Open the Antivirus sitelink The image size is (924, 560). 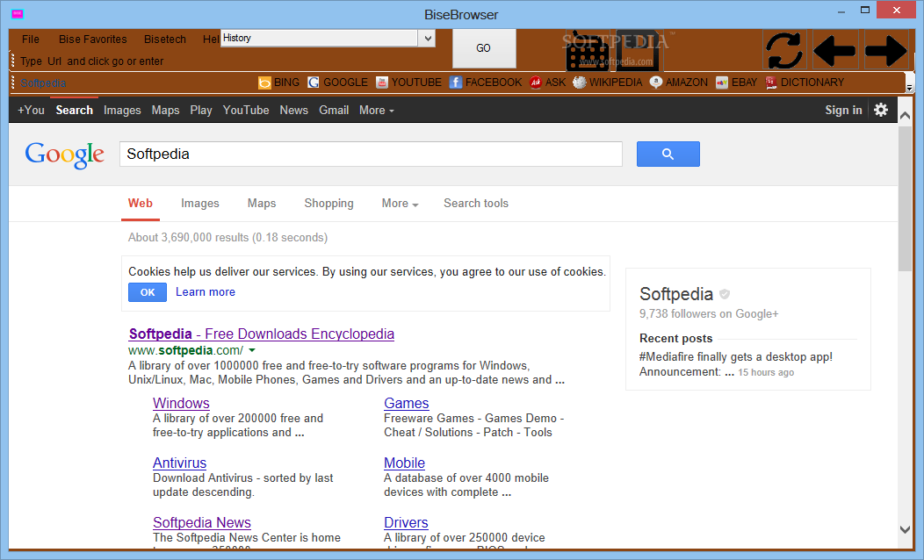(x=180, y=463)
